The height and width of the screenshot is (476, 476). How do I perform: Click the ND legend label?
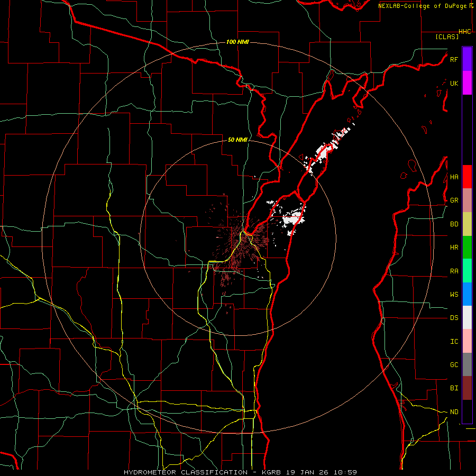[x=454, y=412]
